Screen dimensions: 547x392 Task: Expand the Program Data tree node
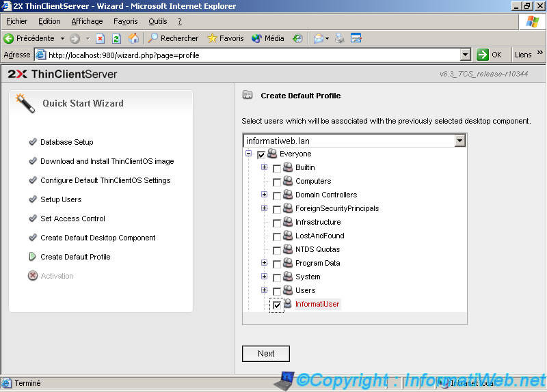[264, 262]
